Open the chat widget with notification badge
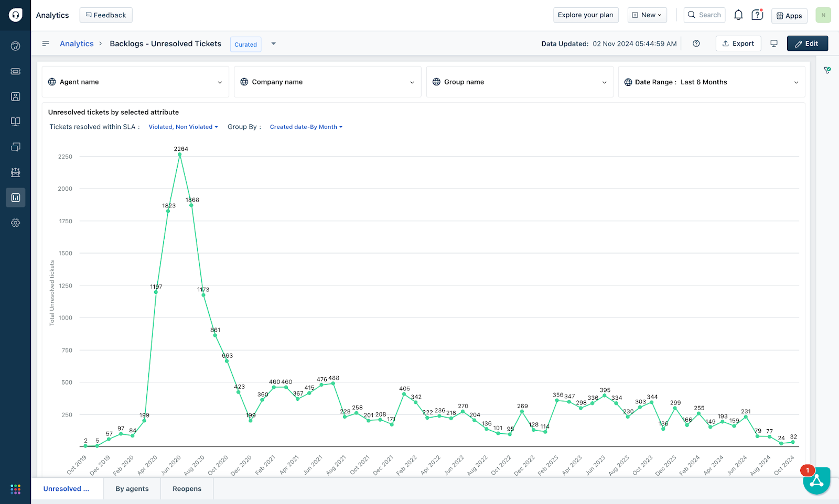This screenshot has width=839, height=504. pyautogui.click(x=816, y=479)
